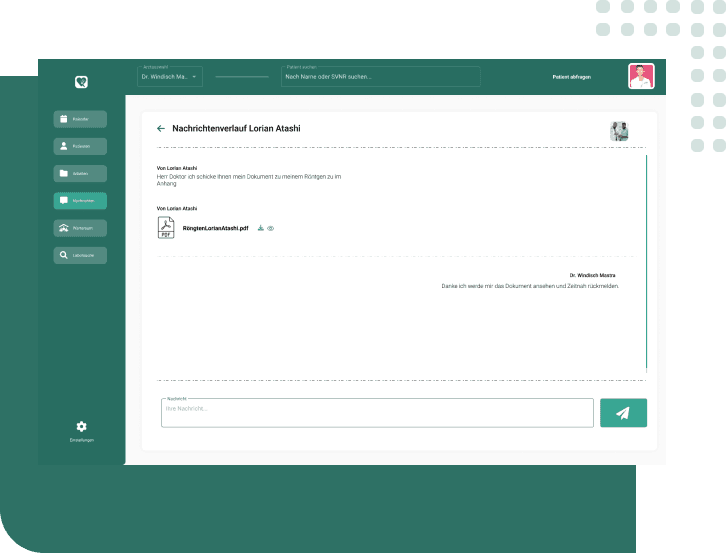Click the PDF file icon
726x553 pixels.
pos(165,228)
